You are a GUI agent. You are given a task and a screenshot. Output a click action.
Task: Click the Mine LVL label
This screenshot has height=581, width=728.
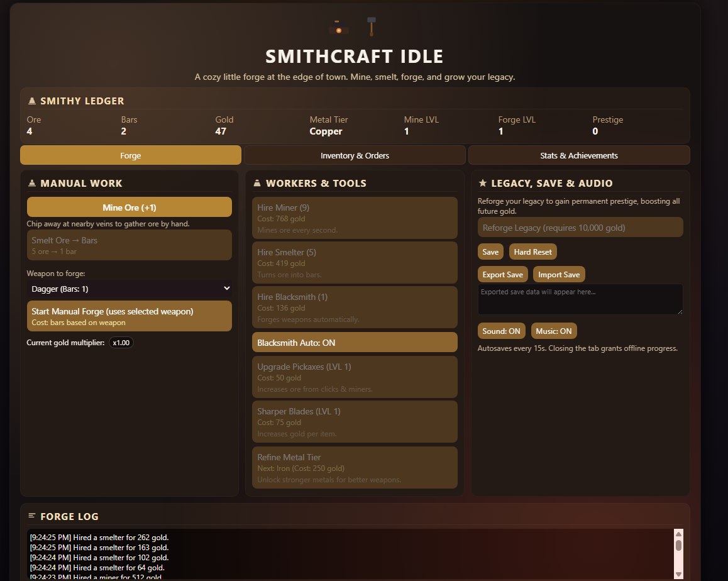tap(421, 119)
